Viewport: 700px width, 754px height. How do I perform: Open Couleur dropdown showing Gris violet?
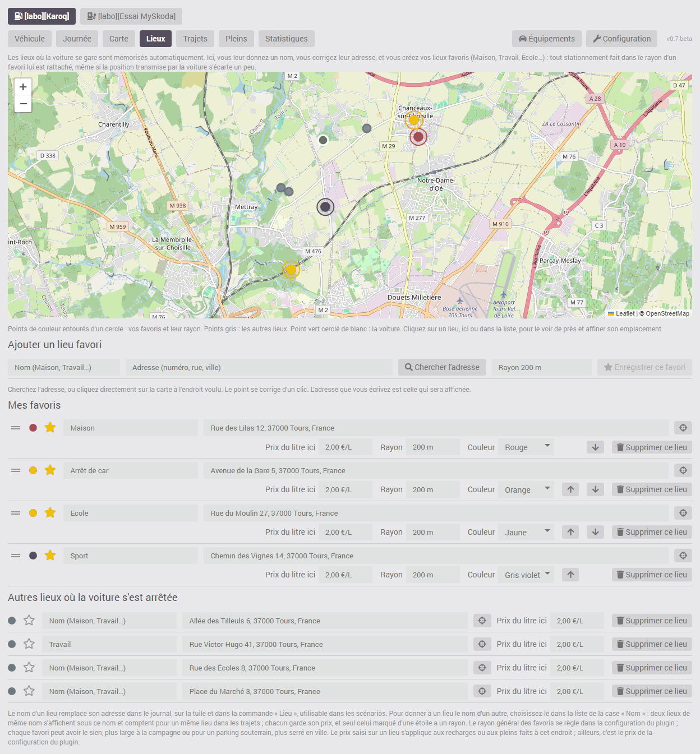click(x=526, y=575)
